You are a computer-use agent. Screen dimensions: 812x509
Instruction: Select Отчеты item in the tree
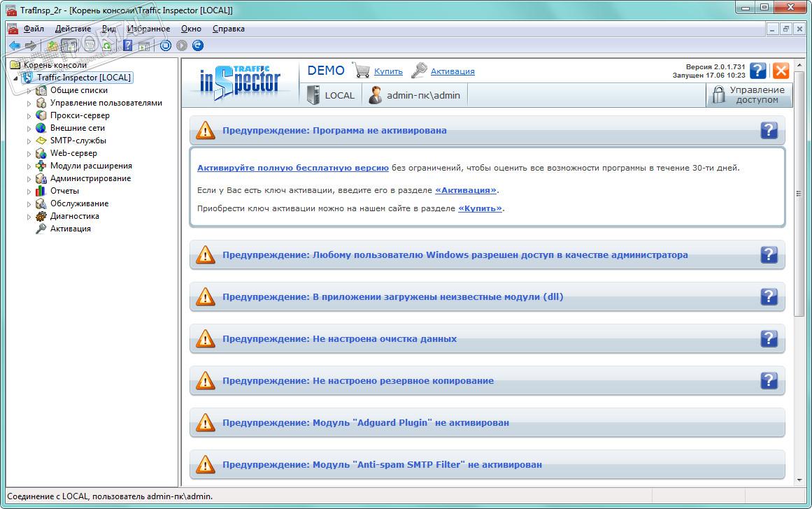tap(65, 191)
